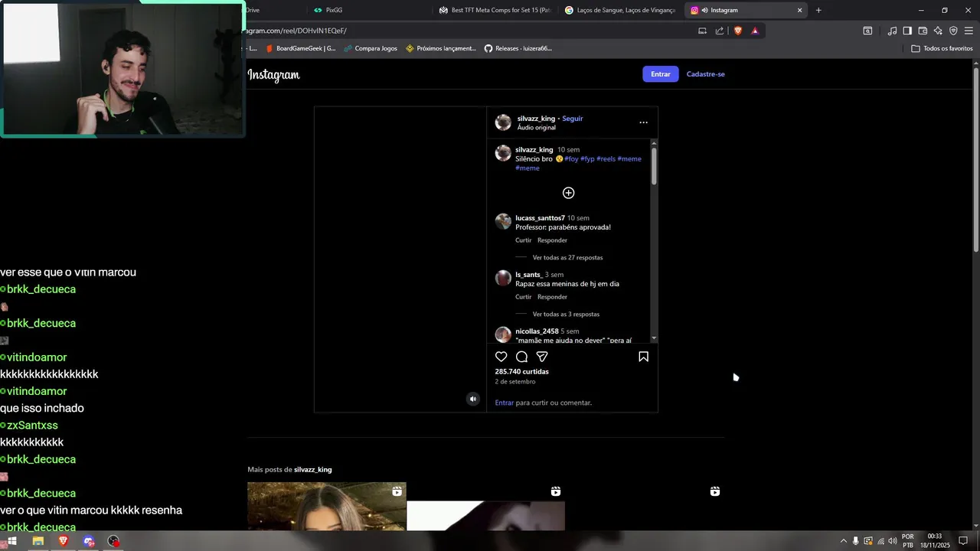This screenshot has width=980, height=551.
Task: Click Responder under lucass_santtos7 comment
Action: [x=552, y=240]
